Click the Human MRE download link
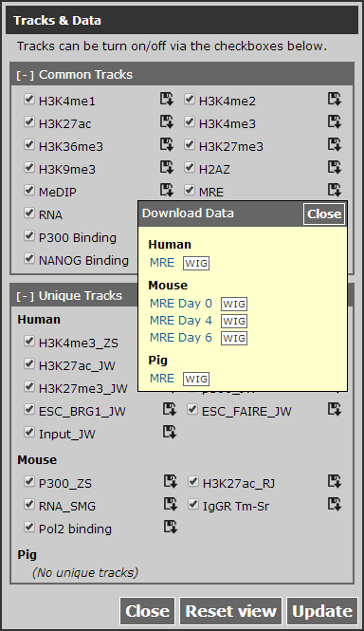This screenshot has height=631, width=364. coord(162,263)
